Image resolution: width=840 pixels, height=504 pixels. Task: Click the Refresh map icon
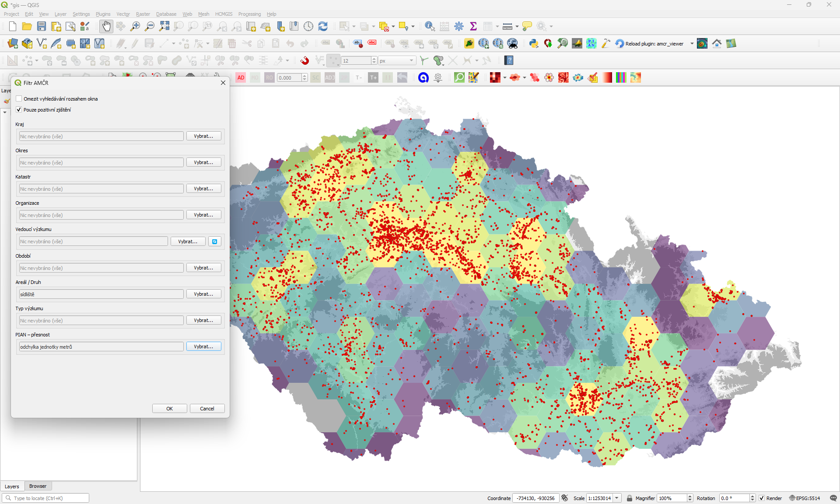coord(323,26)
